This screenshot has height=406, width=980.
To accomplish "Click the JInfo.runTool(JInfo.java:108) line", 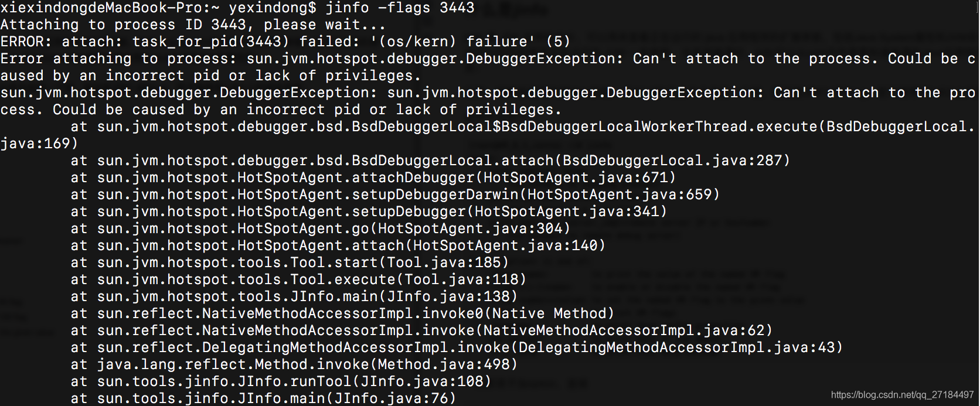I will click(281, 381).
